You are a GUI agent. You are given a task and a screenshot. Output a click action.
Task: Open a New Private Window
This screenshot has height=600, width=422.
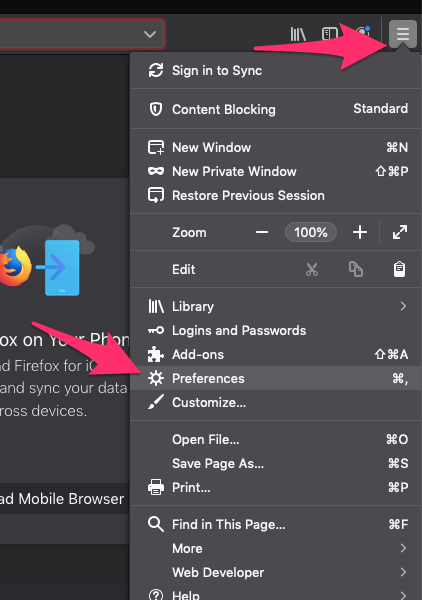tap(275, 171)
